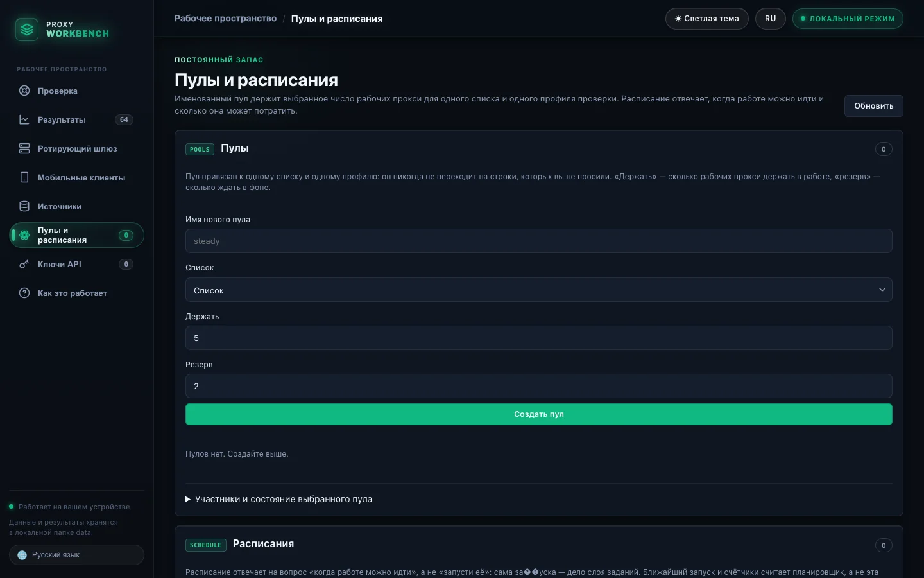Go to the Проверка section
The width and height of the screenshot is (924, 578).
[x=76, y=91]
